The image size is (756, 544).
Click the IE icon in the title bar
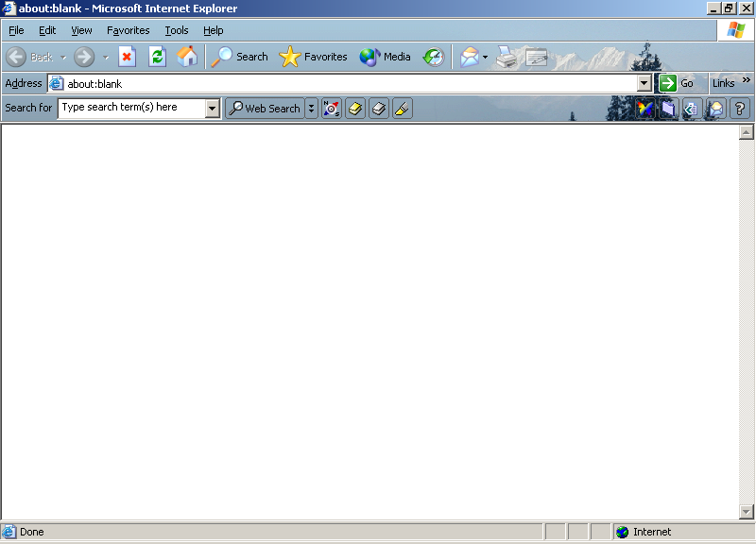(9, 8)
